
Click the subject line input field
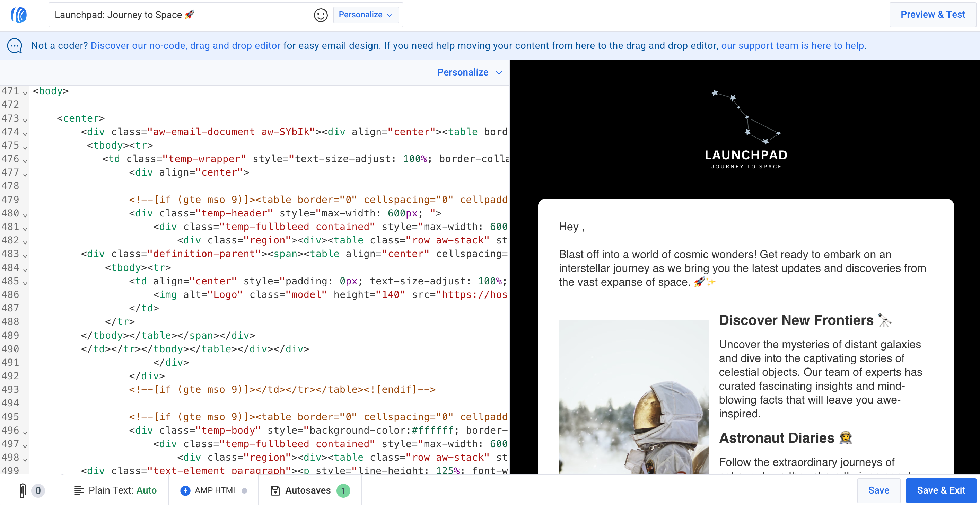179,15
